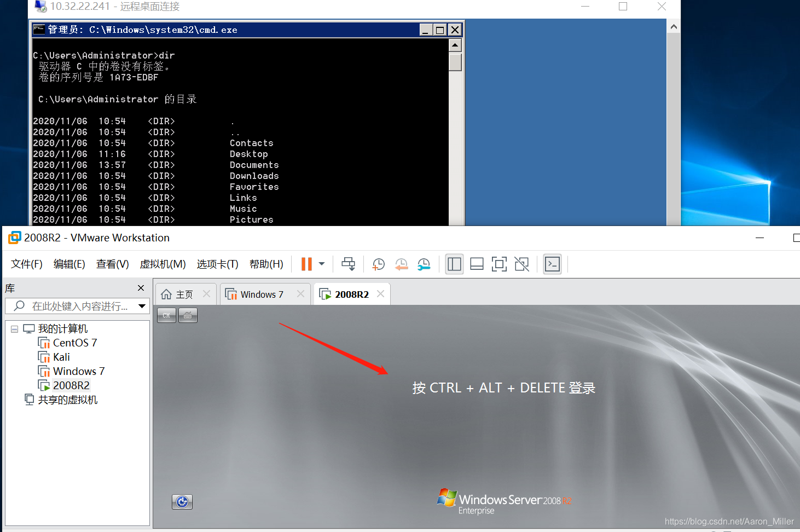Screen dimensions: 800x532
Task: Click the Desktop entry in cmd output
Action: click(x=249, y=154)
